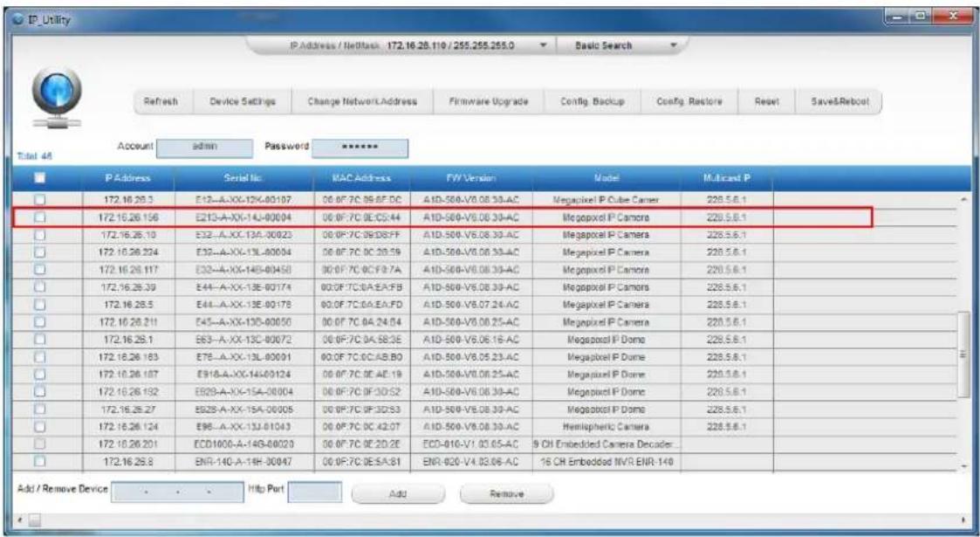
Task: Select the 16 CH Embedded NVR ENR-140 cell
Action: pos(607,462)
